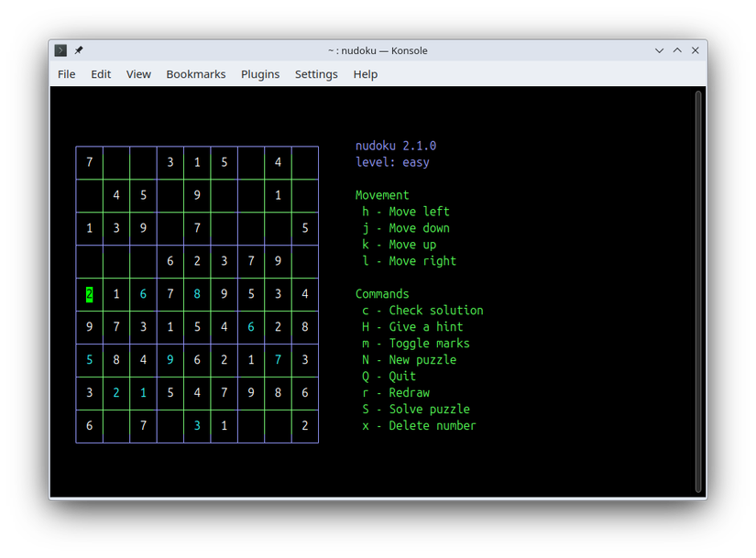Select the highlighted cell containing 2
Screen dimensions: 756x558
coord(89,294)
